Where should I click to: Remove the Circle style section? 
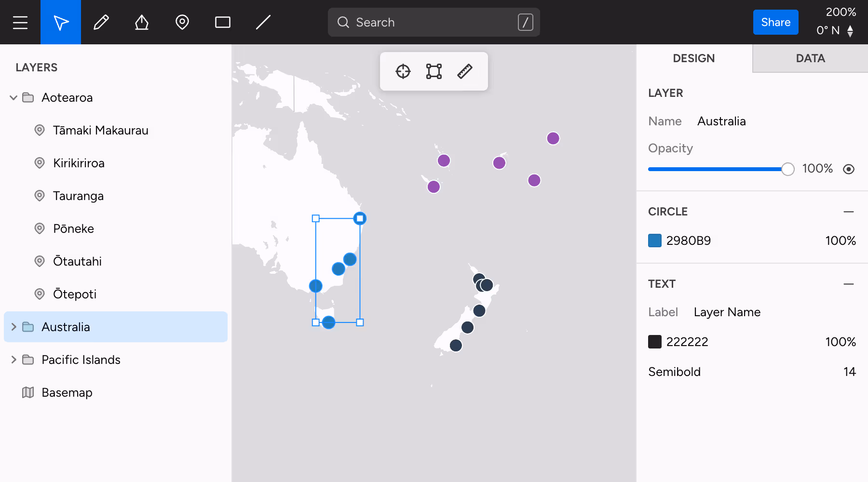pos(849,212)
